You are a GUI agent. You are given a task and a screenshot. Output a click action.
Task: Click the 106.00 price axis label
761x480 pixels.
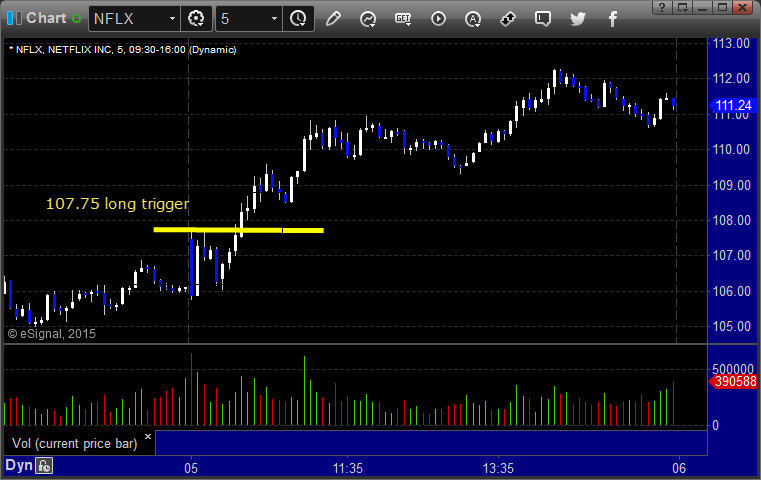731,291
